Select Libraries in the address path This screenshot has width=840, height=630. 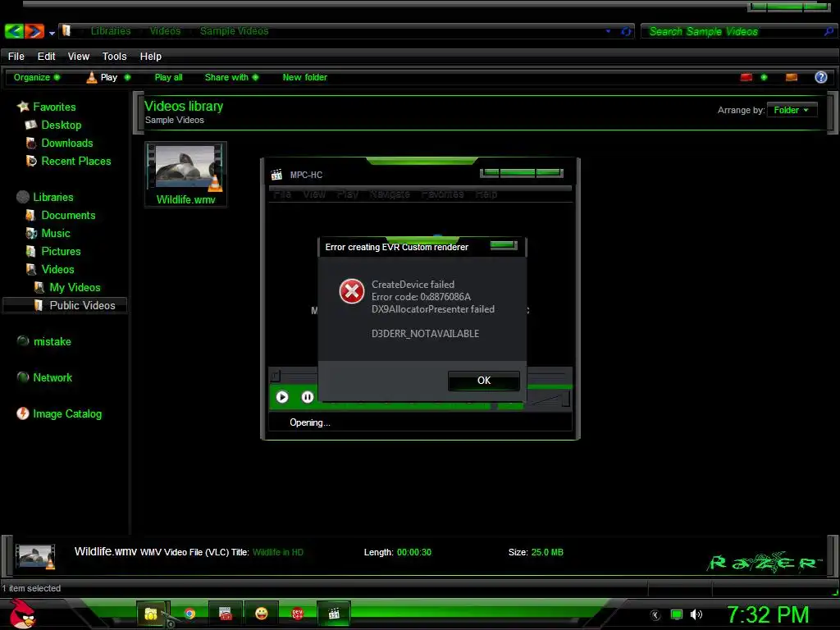(x=111, y=31)
